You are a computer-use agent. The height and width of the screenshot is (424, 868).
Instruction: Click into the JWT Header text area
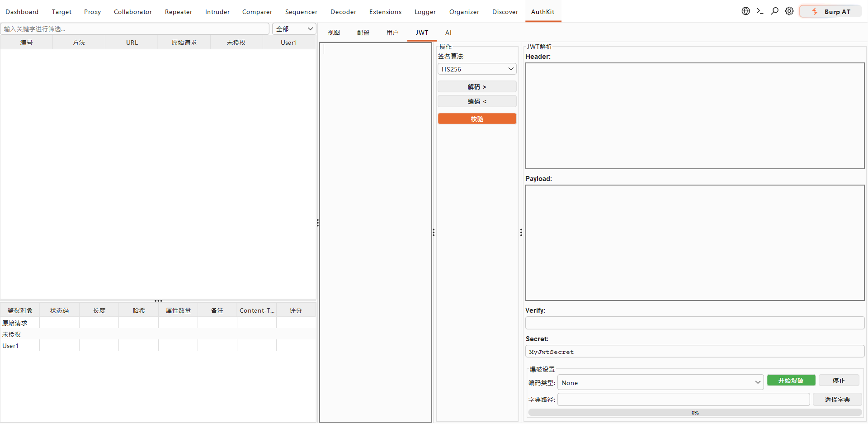pyautogui.click(x=695, y=116)
